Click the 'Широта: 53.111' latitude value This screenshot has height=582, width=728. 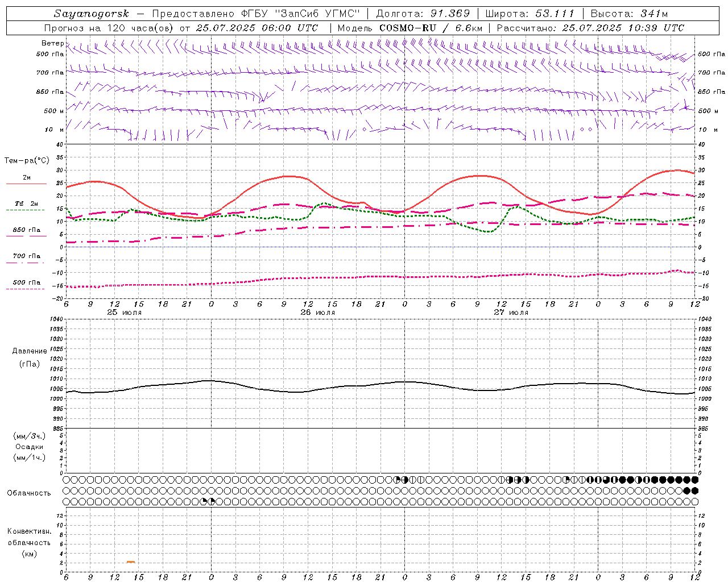530,14
